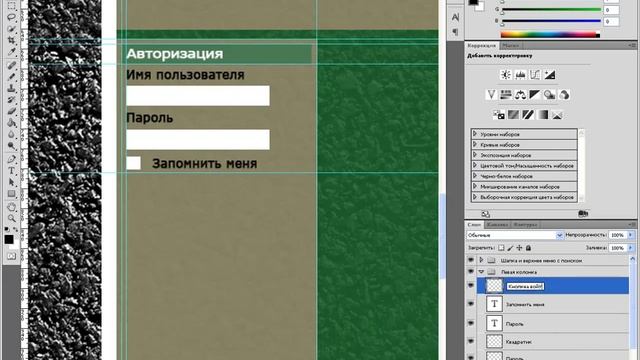This screenshot has width=640, height=360.
Task: Select the Rectangular Marquee tool
Action: click(11, 6)
